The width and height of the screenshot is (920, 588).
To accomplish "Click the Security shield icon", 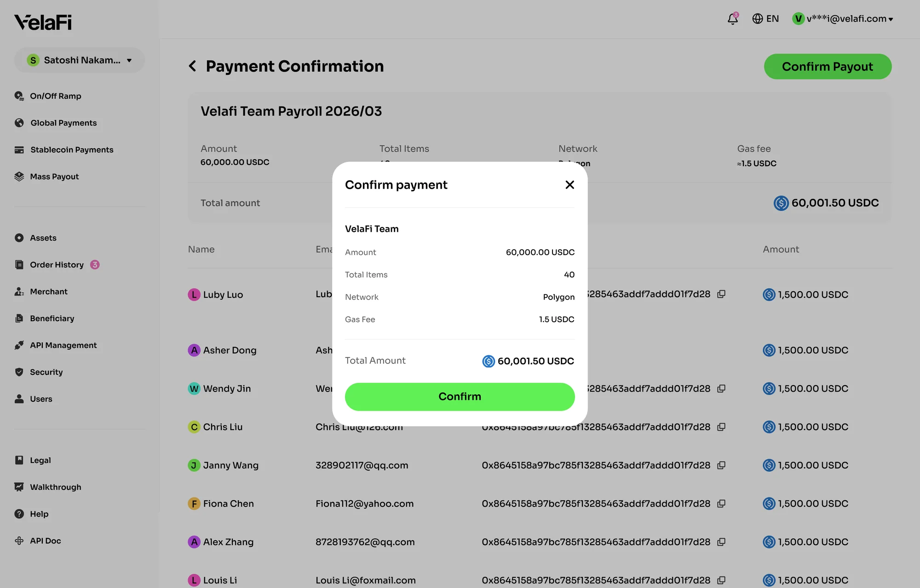I will coord(19,372).
